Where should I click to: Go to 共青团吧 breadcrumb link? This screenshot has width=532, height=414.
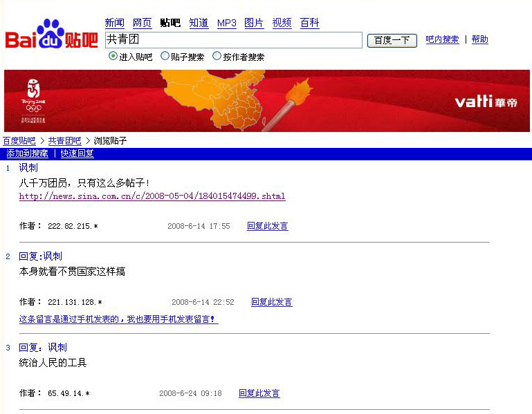tap(65, 141)
